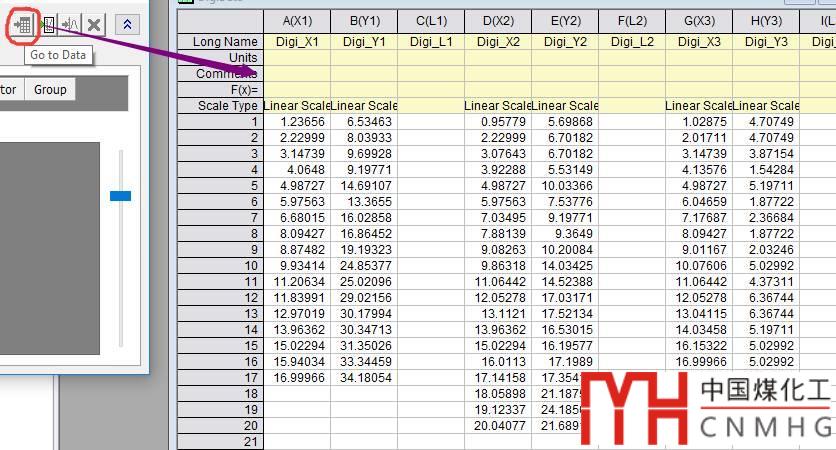Click Long Name cell Digi_Y3
The image size is (836, 450).
[x=766, y=42]
